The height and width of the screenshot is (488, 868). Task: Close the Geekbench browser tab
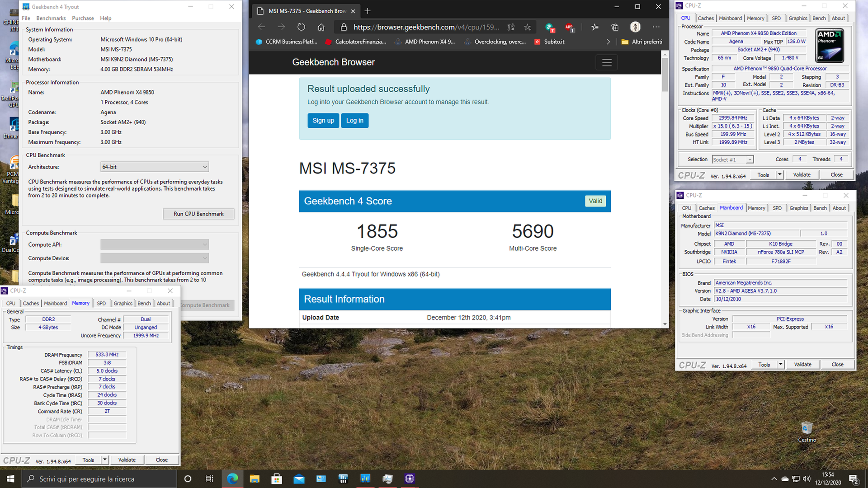[353, 11]
